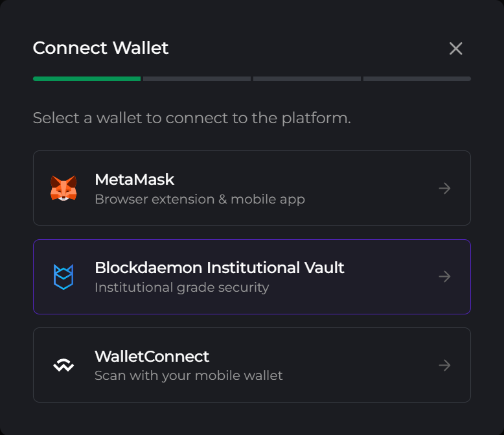This screenshot has width=504, height=435.
Task: Click "Institutional grade security" description
Action: tap(181, 287)
